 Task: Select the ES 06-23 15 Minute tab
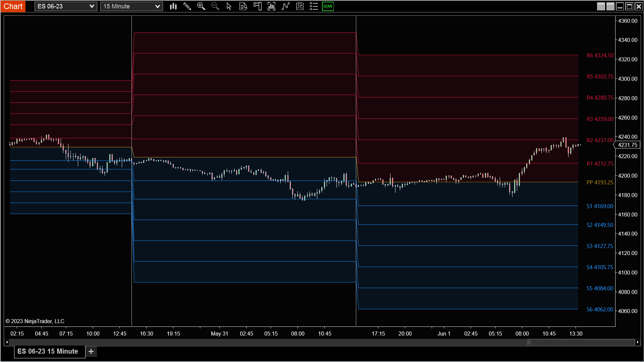[x=48, y=351]
